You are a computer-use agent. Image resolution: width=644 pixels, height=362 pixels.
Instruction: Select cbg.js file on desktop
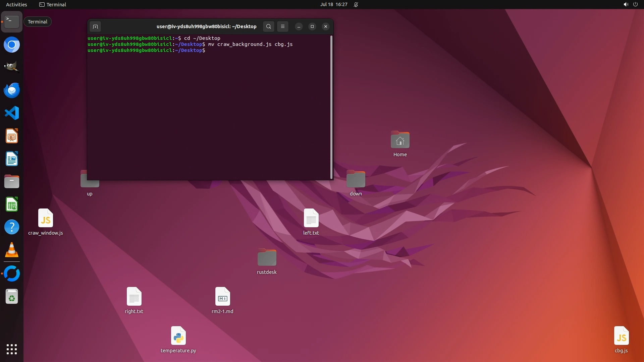pyautogui.click(x=621, y=336)
